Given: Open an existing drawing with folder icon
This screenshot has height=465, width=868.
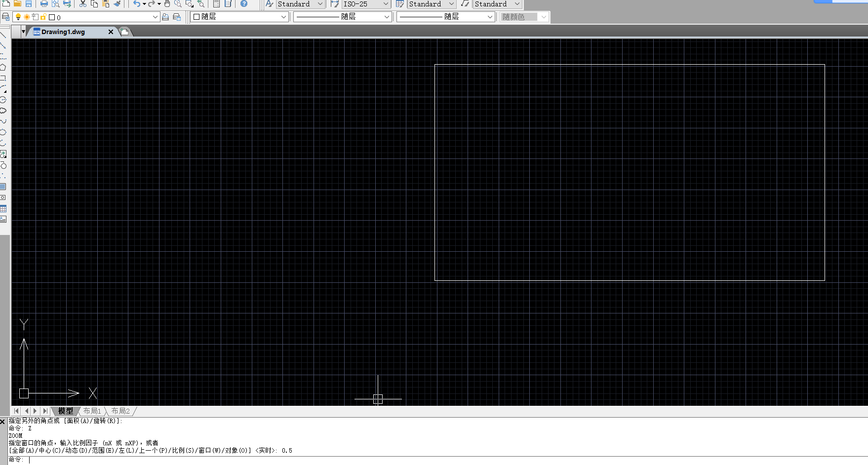Looking at the screenshot, I should [17, 3].
